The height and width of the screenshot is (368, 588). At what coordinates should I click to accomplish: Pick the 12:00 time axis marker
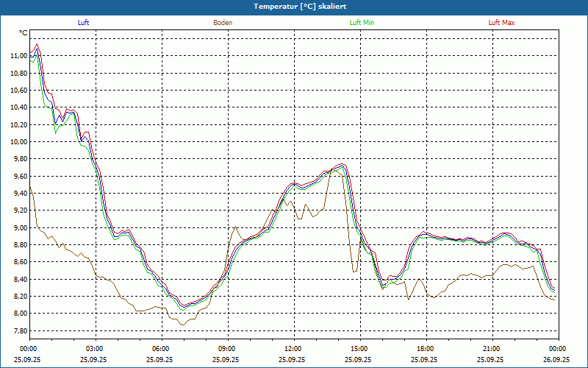[x=293, y=349]
